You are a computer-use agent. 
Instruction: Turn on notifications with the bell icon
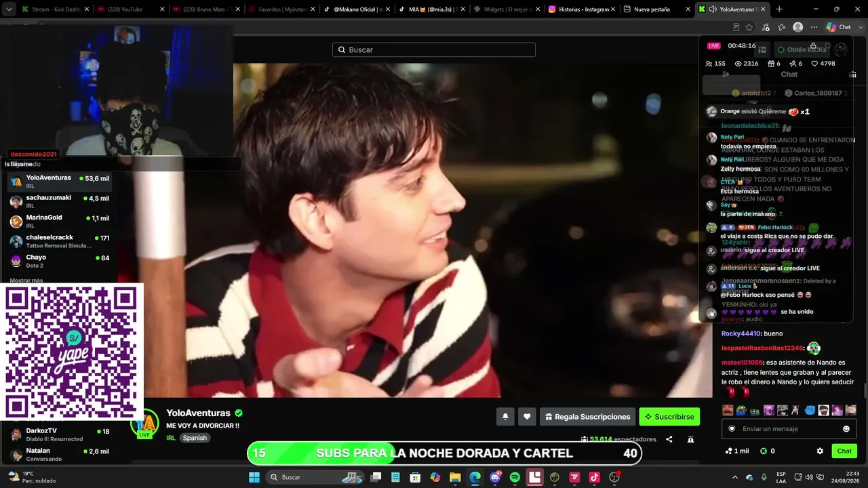coord(505,417)
